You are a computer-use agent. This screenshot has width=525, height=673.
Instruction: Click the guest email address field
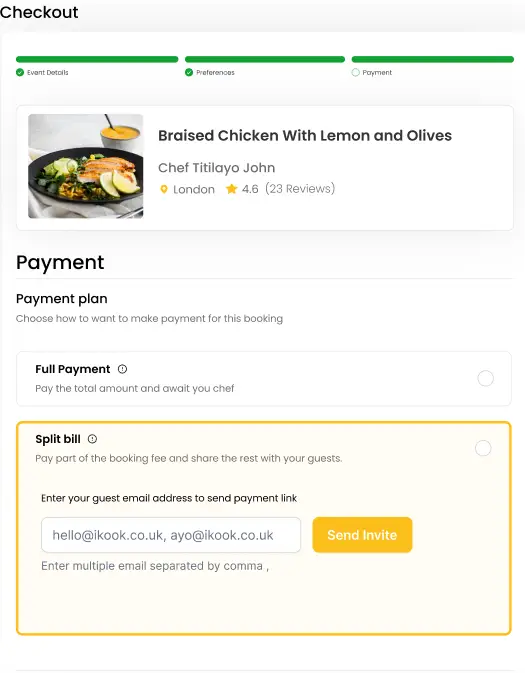pyautogui.click(x=171, y=535)
